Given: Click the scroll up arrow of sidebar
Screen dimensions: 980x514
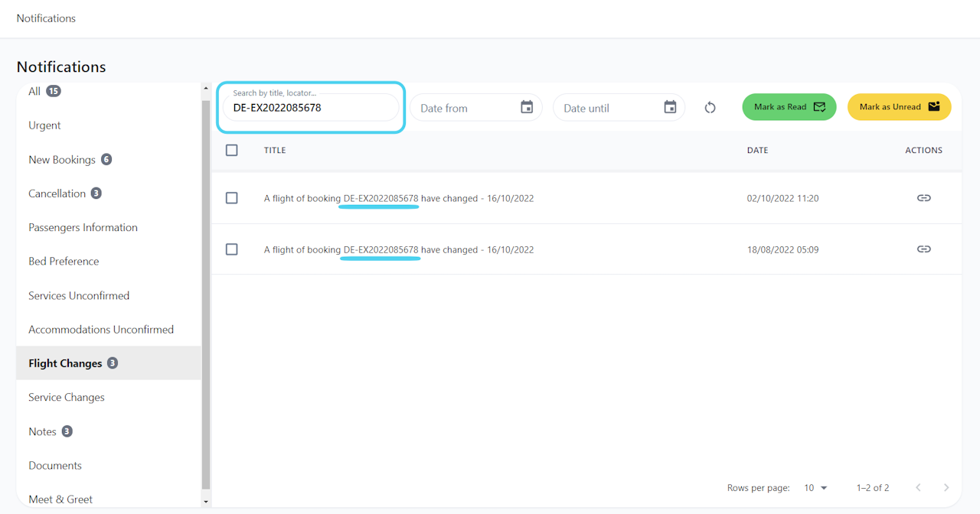Looking at the screenshot, I should point(205,89).
